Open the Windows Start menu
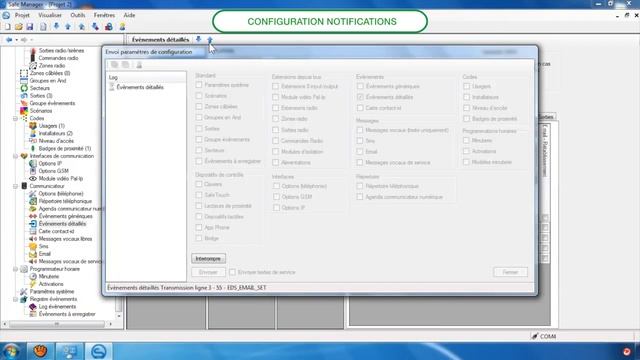 pos(11,351)
